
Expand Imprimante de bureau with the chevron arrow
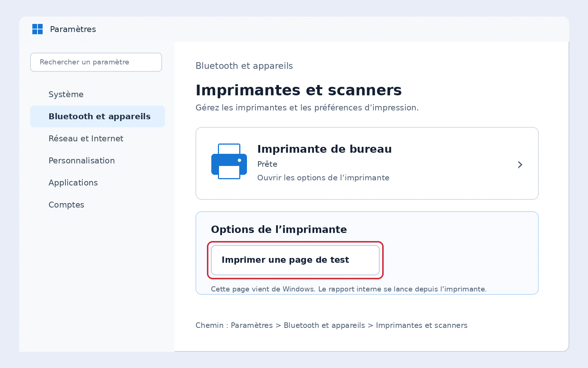[520, 164]
